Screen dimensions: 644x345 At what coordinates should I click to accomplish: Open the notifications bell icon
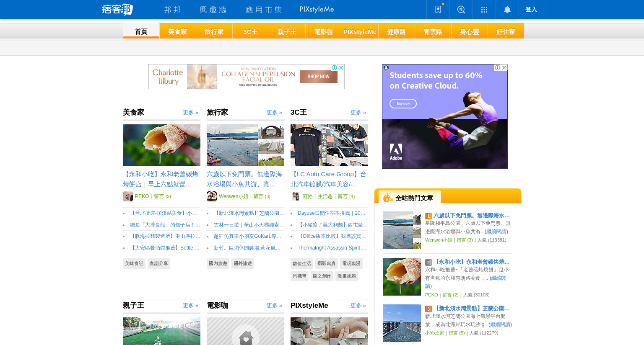point(507,9)
